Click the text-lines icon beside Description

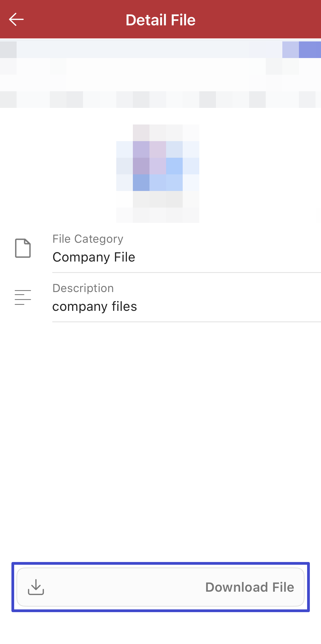click(23, 297)
